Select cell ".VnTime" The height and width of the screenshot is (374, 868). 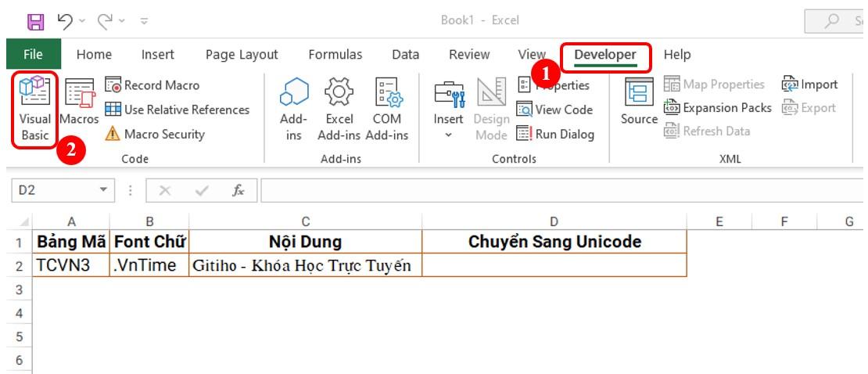pyautogui.click(x=149, y=265)
